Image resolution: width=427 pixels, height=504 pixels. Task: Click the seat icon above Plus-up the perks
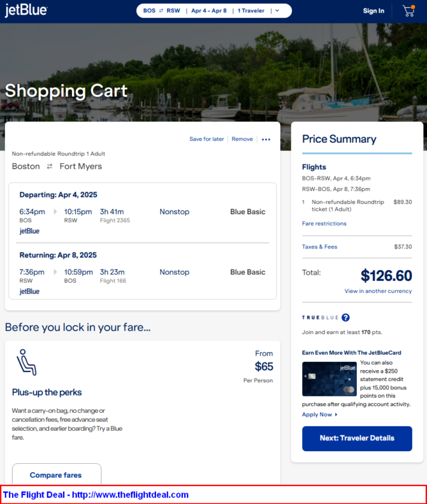(x=27, y=363)
